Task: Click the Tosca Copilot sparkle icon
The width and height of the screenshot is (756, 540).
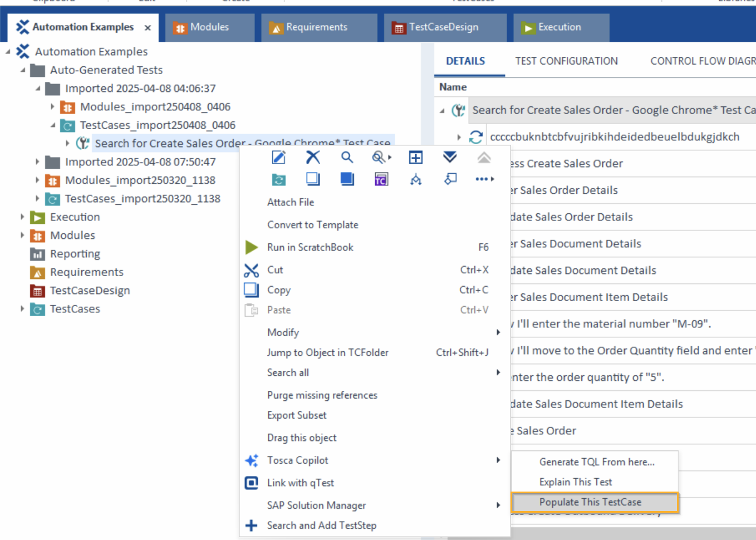Action: pyautogui.click(x=251, y=460)
